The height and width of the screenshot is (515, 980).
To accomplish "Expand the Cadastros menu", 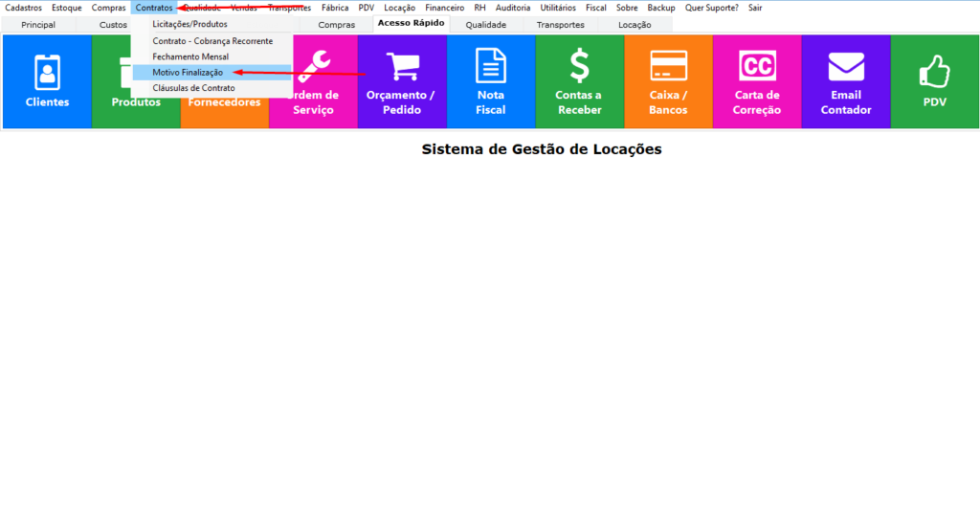I will pos(23,8).
